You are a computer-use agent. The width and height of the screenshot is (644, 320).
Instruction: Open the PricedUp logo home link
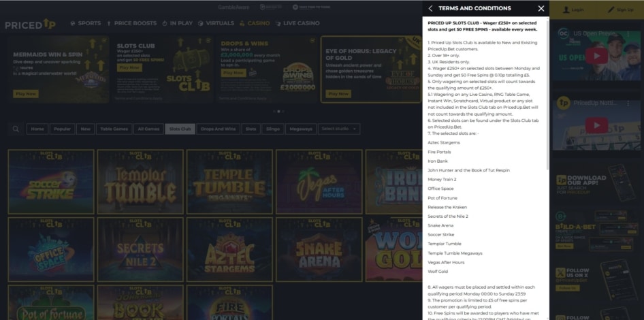click(x=30, y=24)
